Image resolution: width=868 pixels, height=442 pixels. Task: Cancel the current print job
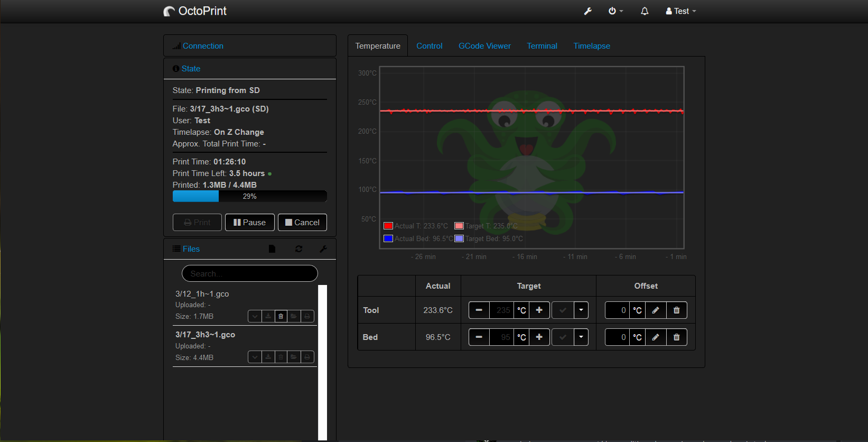pyautogui.click(x=302, y=223)
